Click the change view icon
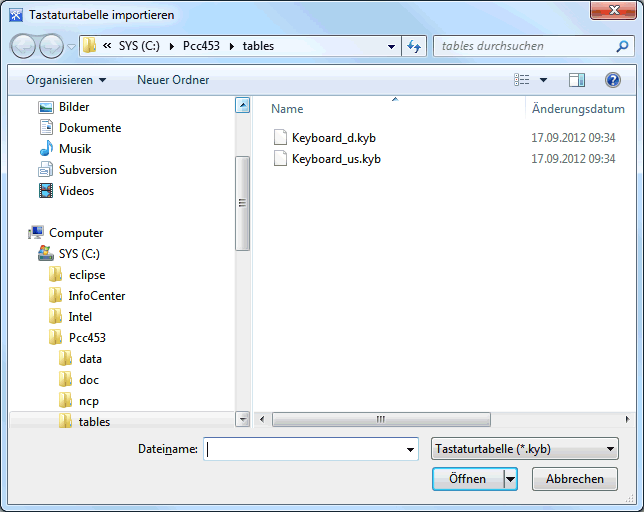Image resolution: width=644 pixels, height=512 pixels. 522,80
